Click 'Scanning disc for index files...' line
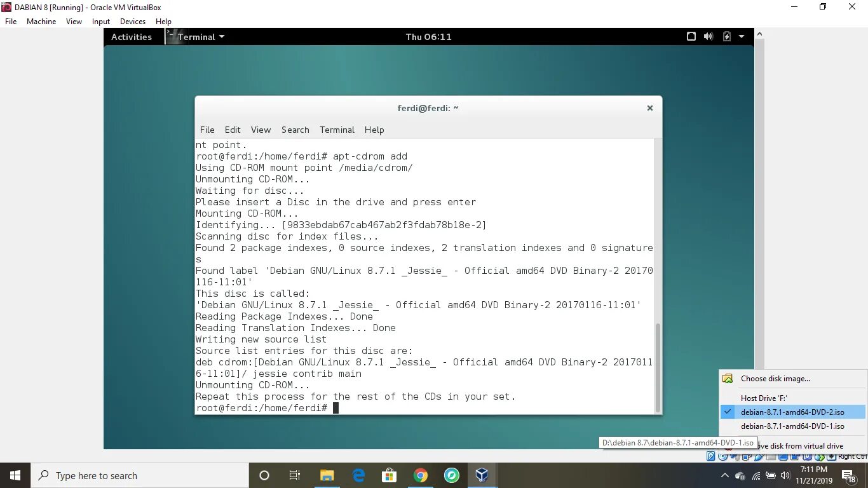 click(x=287, y=236)
